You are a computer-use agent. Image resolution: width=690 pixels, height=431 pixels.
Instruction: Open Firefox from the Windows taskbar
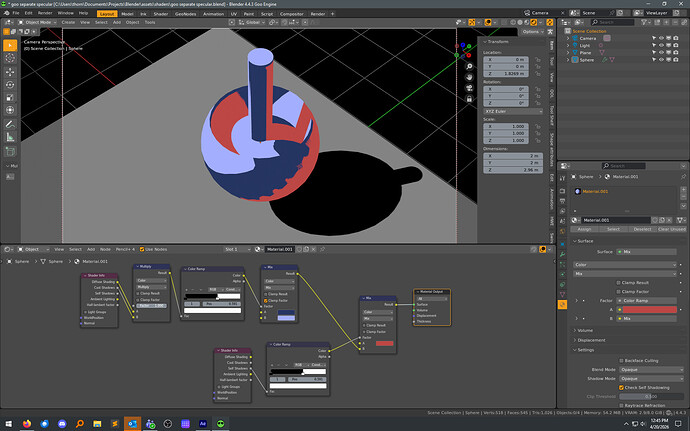pyautogui.click(x=27, y=424)
